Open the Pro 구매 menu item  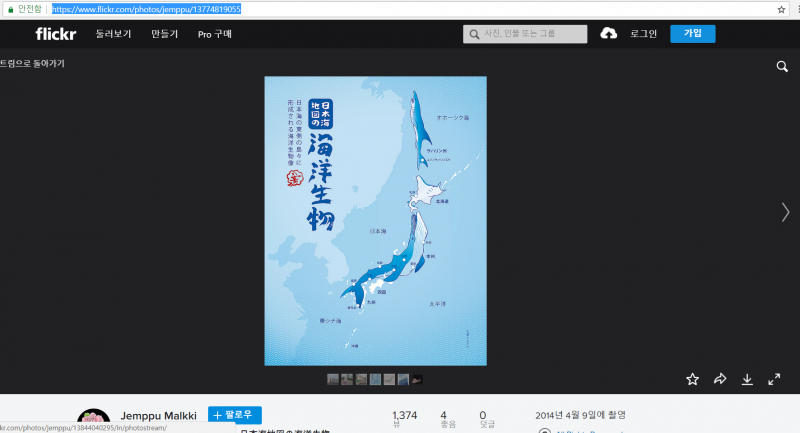coord(214,34)
